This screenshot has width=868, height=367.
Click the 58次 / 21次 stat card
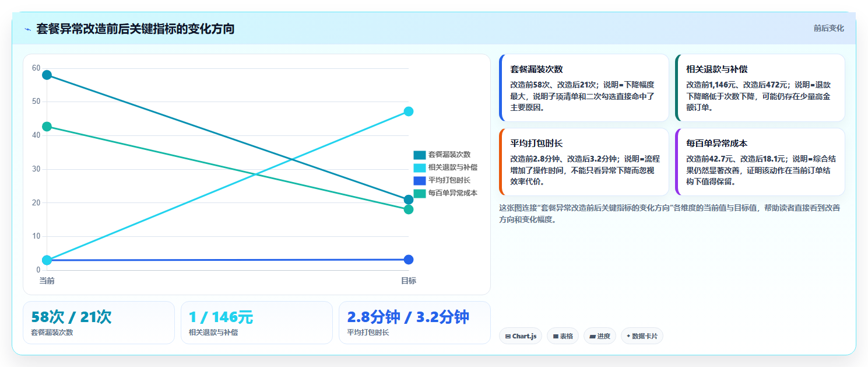(x=99, y=323)
